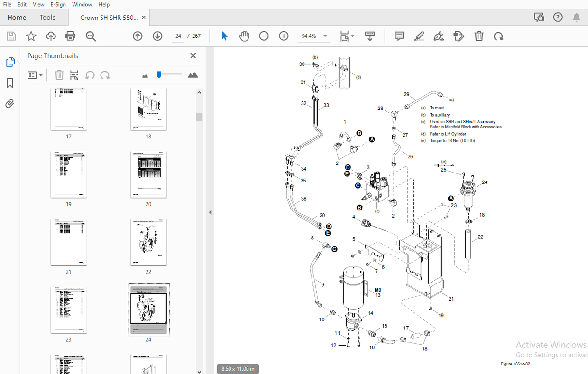This screenshot has width=588, height=374.
Task: Rotate the current page
Action: (x=499, y=36)
